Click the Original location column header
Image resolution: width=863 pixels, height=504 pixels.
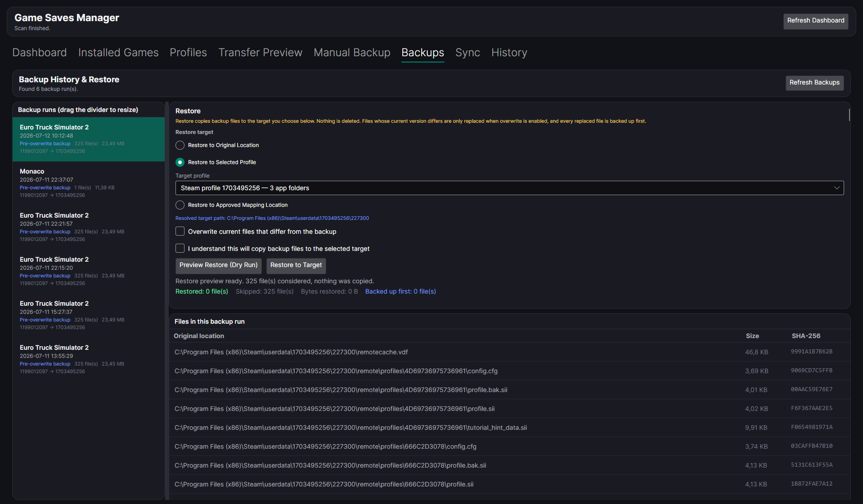tap(199, 336)
